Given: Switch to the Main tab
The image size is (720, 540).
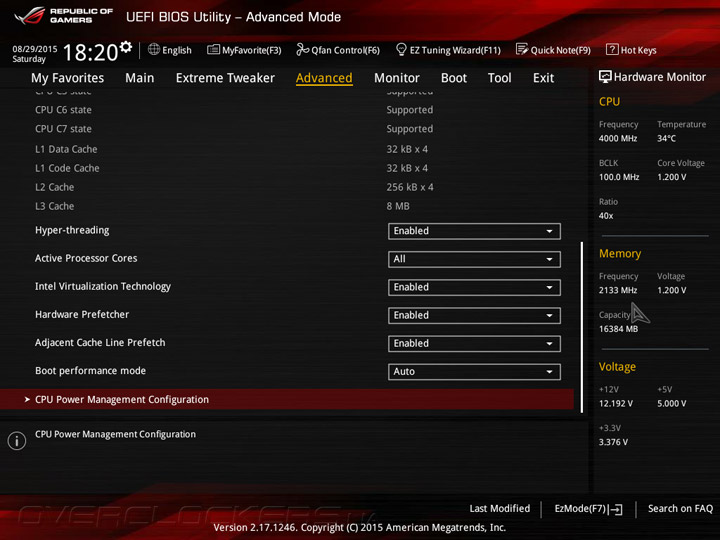Looking at the screenshot, I should pyautogui.click(x=140, y=78).
